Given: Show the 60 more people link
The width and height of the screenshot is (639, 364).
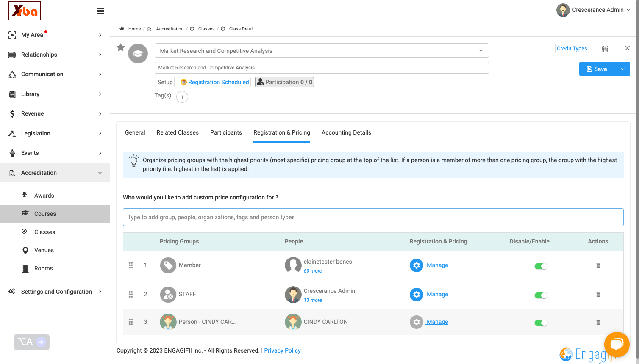Looking at the screenshot, I should click(x=313, y=271).
